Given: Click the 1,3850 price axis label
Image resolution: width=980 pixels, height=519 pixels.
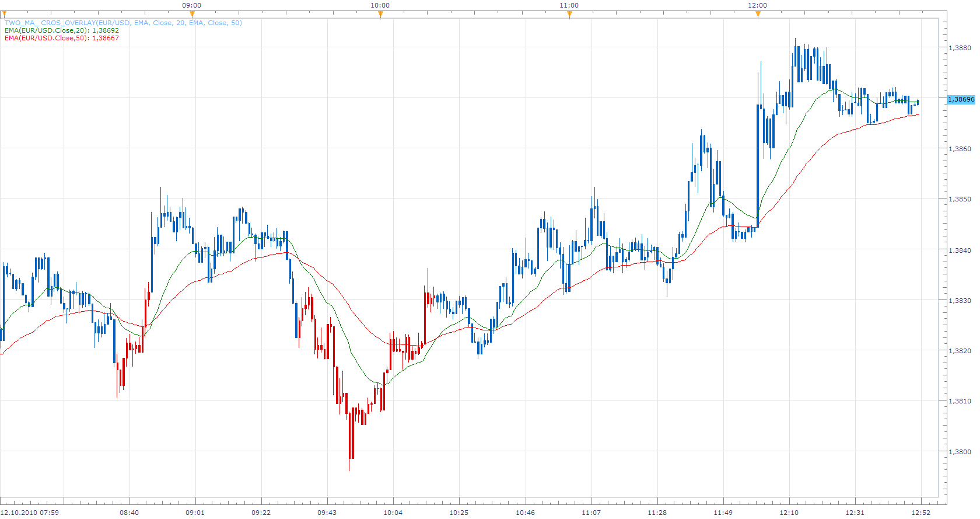Looking at the screenshot, I should click(x=960, y=199).
